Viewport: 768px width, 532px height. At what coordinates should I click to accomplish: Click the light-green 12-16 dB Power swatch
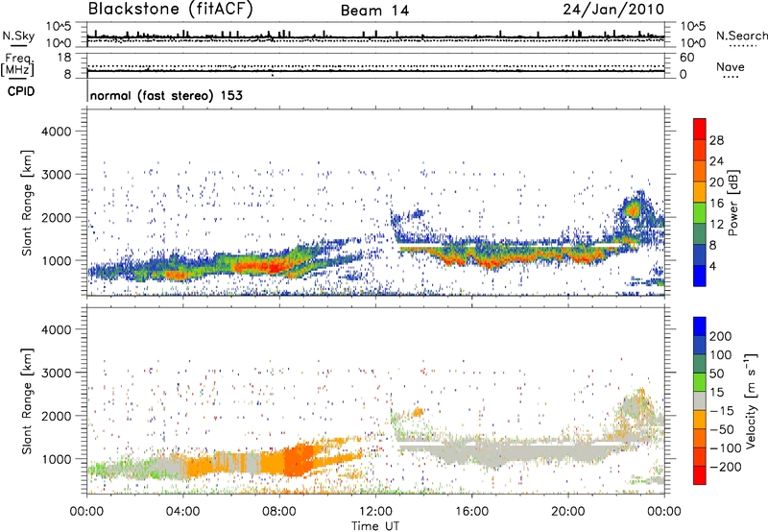tap(700, 212)
